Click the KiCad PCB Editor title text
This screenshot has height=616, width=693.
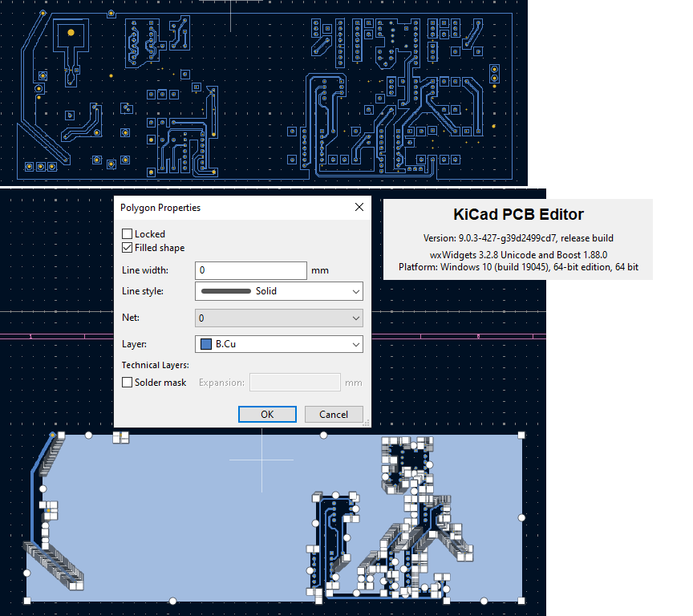tap(518, 214)
